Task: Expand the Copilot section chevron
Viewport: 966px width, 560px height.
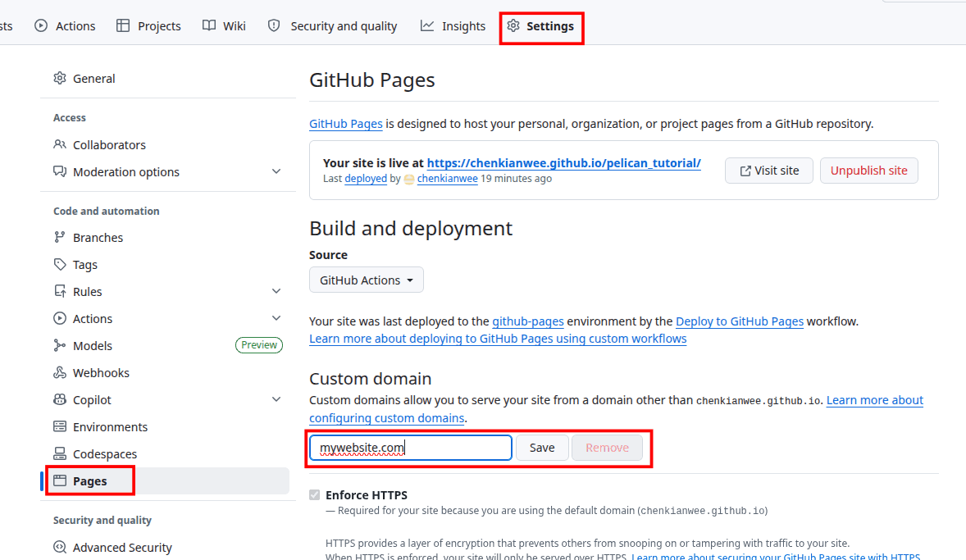Action: [x=276, y=399]
